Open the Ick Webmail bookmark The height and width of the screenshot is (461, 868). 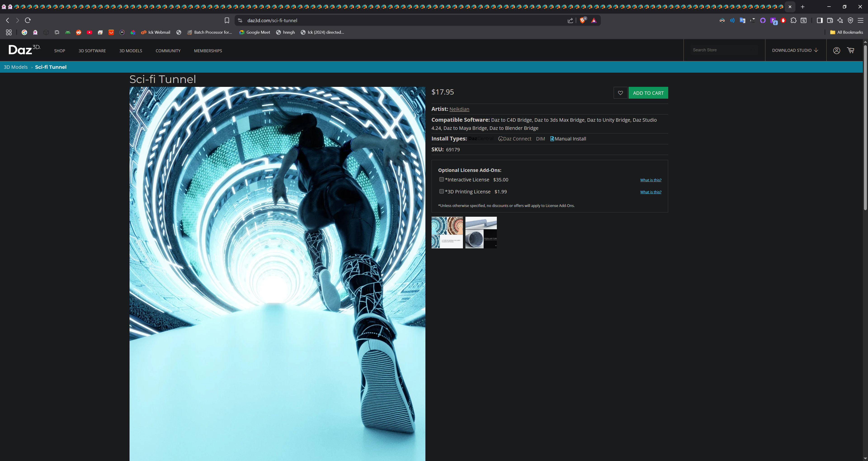tap(156, 32)
